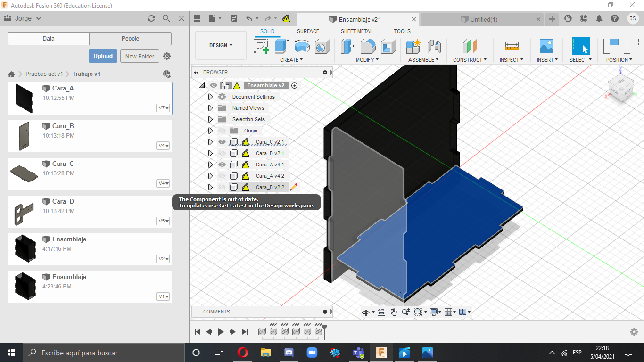Click the out-of-date warning icon in top bar
The height and width of the screenshot is (362, 644).
pos(286,19)
